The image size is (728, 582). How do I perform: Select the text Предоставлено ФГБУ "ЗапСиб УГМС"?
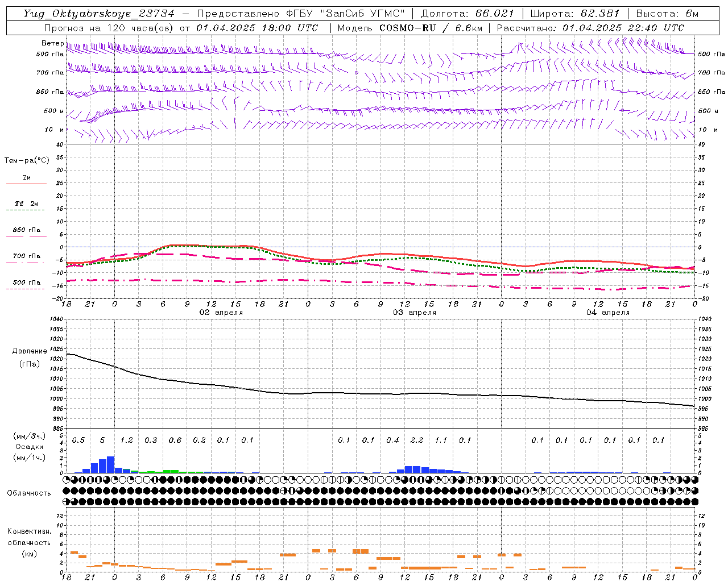[x=300, y=14]
